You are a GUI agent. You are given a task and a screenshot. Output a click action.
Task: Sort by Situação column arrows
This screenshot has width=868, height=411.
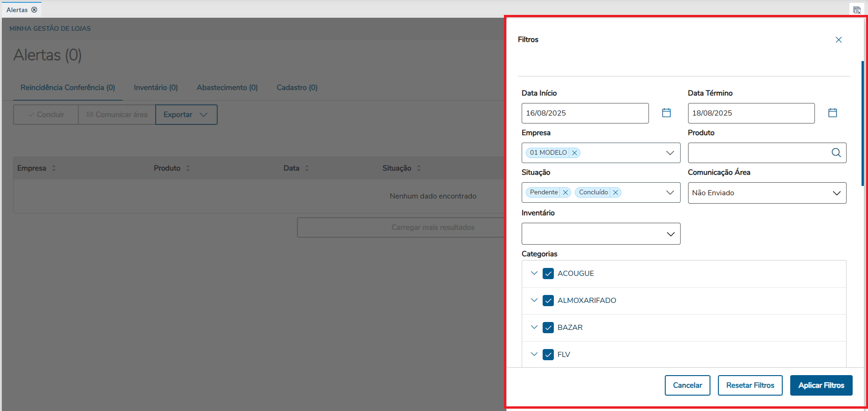point(419,168)
